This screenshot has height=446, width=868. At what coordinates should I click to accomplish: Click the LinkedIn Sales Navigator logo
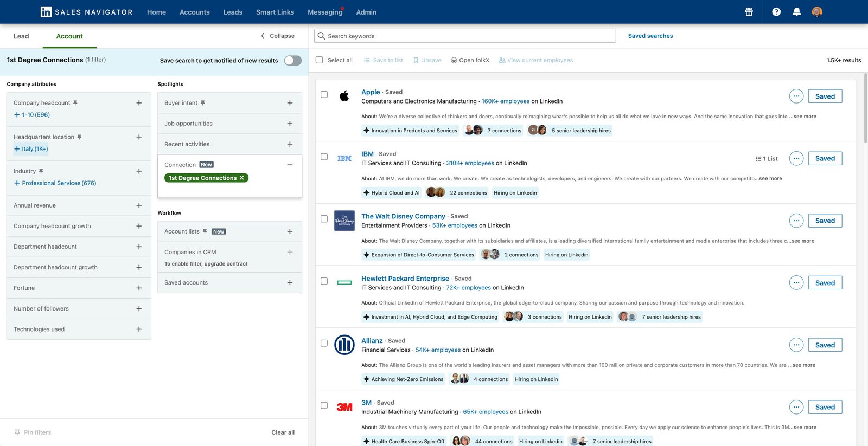[x=87, y=12]
